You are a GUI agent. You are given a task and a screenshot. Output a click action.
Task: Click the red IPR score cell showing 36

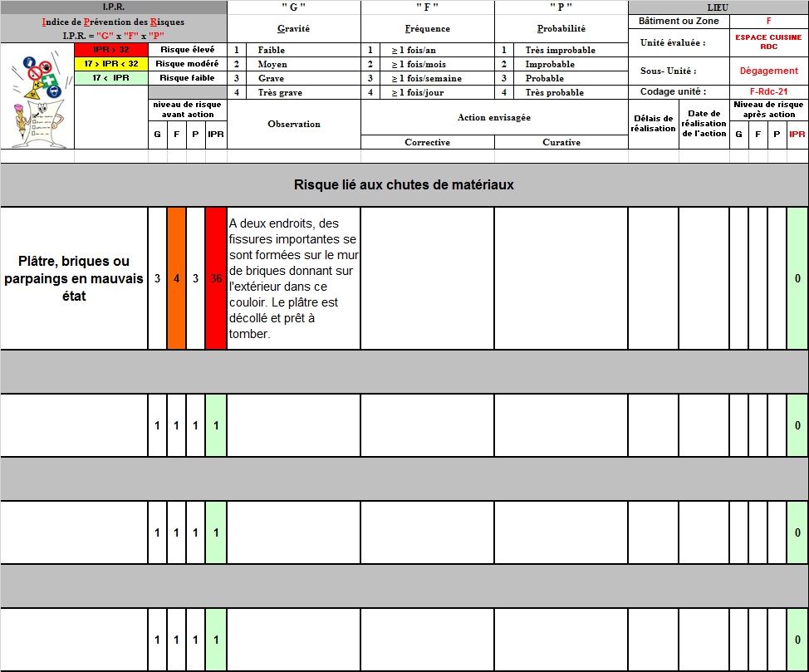point(216,278)
